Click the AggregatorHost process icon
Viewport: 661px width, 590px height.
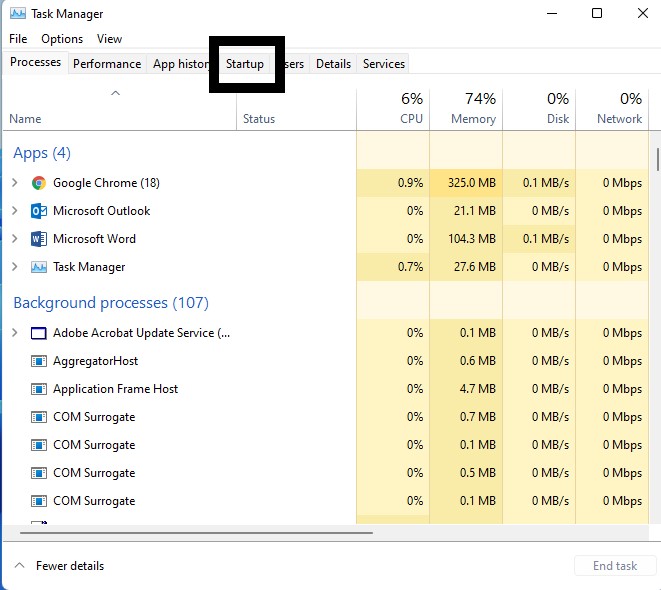click(x=39, y=361)
